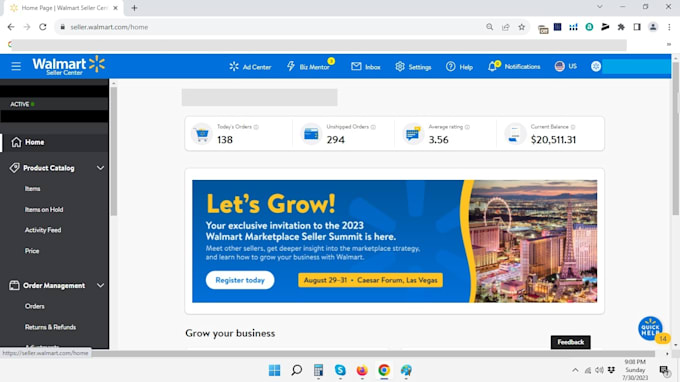Open the hamburger menu in Seller Center
The image size is (680, 382).
(x=16, y=66)
